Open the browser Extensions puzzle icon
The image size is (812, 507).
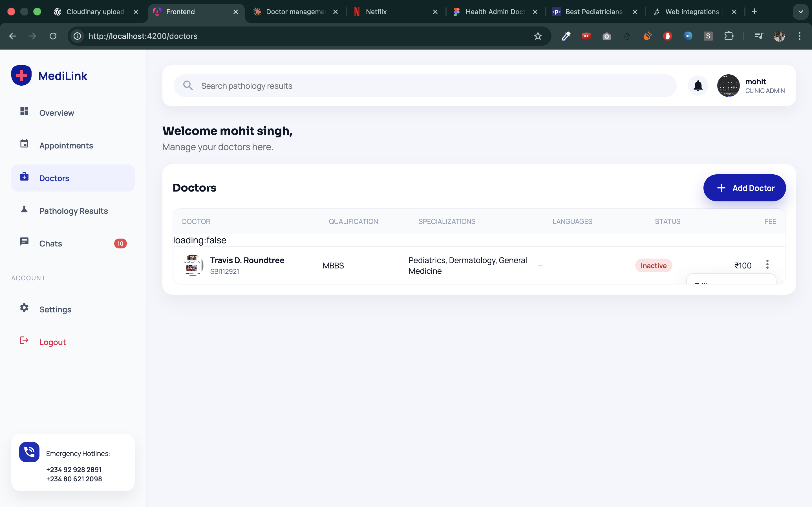(x=728, y=36)
